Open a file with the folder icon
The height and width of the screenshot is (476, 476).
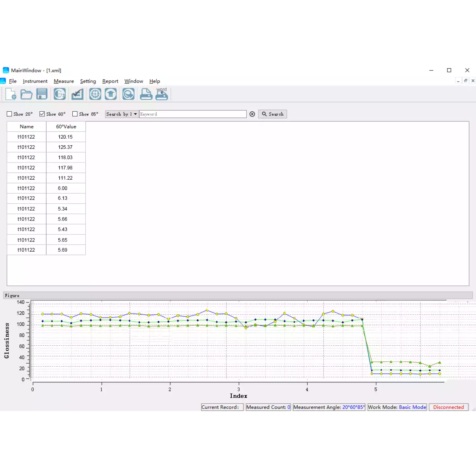[x=26, y=94]
